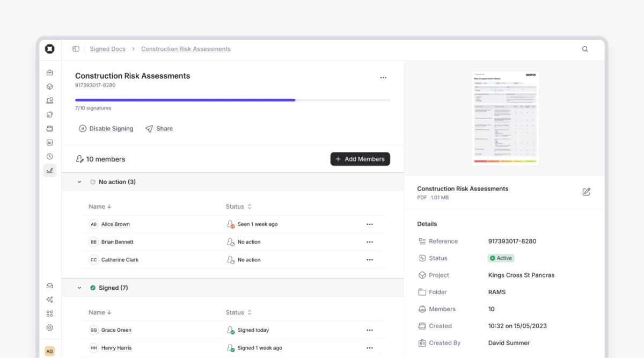The width and height of the screenshot is (644, 358).
Task: Open row options for Grace Green
Action: tap(370, 330)
